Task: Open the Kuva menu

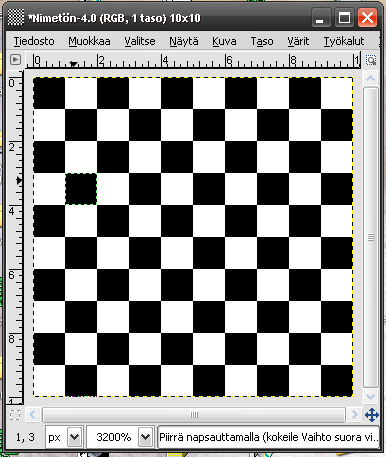Action: pyautogui.click(x=224, y=41)
